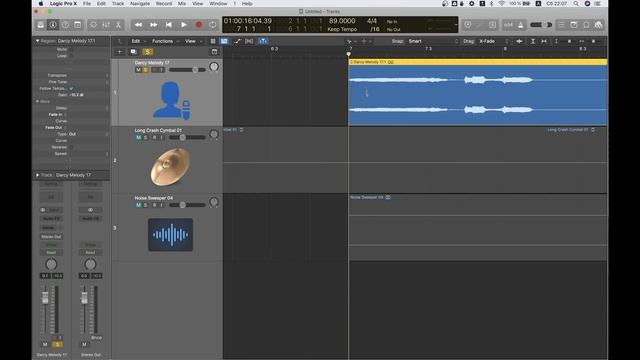Open the Library panel button
The image size is (640, 360).
pos(41,25)
